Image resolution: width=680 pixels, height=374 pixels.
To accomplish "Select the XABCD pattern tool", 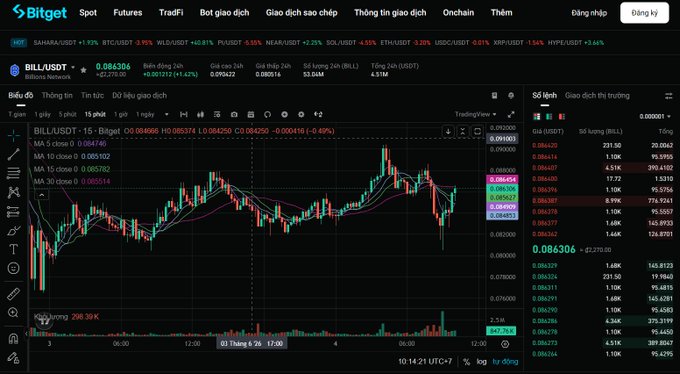I will 13,192.
